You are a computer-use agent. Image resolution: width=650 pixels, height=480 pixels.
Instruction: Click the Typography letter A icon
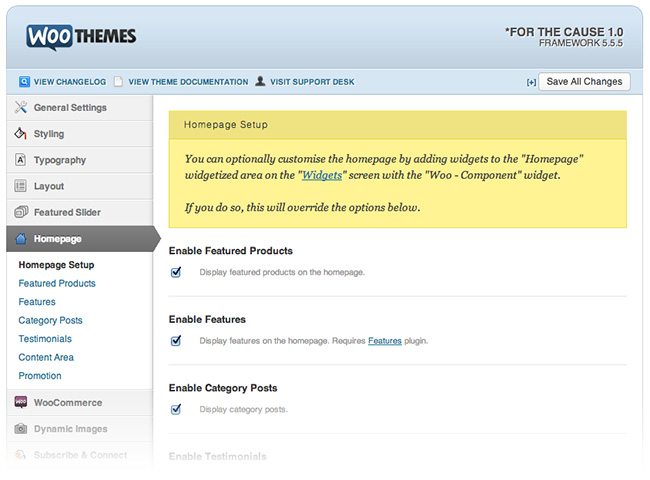click(20, 160)
